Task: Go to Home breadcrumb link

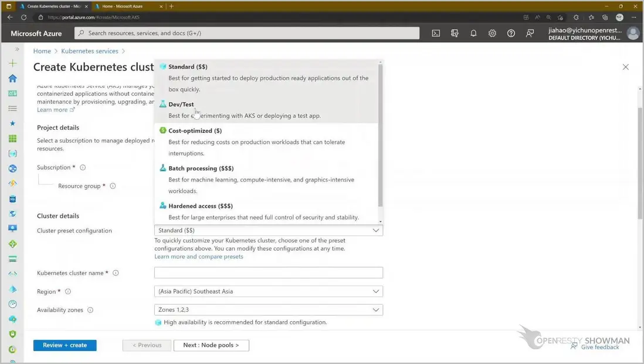Action: pyautogui.click(x=42, y=51)
